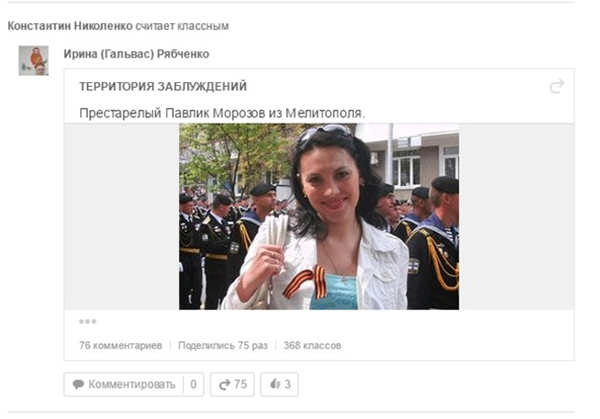Click the share button showing 75

[x=232, y=384]
